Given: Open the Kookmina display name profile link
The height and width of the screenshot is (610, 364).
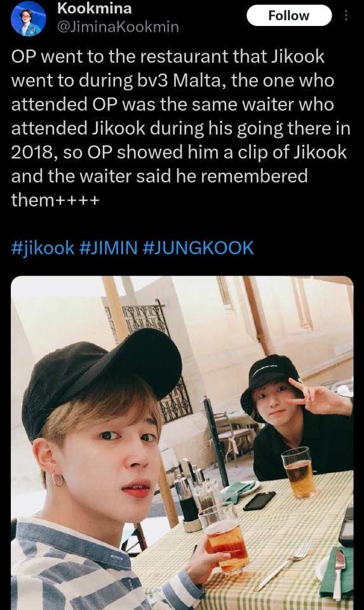Looking at the screenshot, I should (95, 8).
